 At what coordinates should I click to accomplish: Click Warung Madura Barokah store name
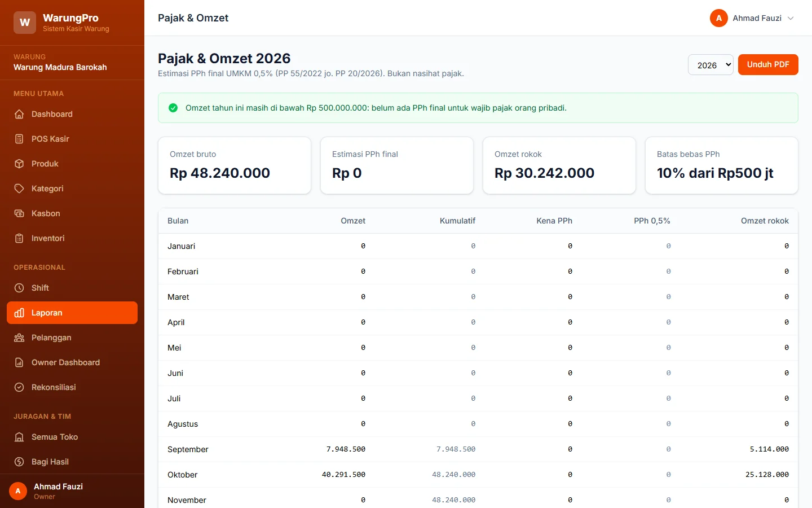point(60,67)
